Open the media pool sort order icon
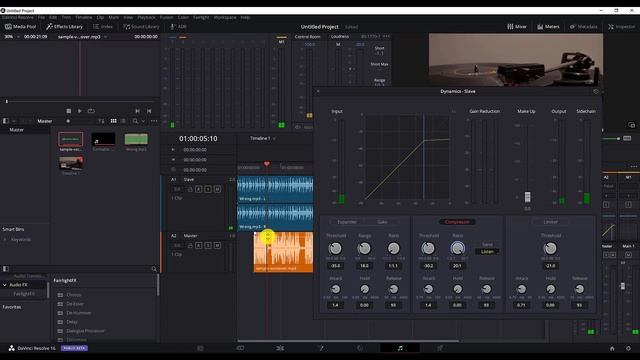Viewport: 640px width, 360px height. tap(101, 121)
